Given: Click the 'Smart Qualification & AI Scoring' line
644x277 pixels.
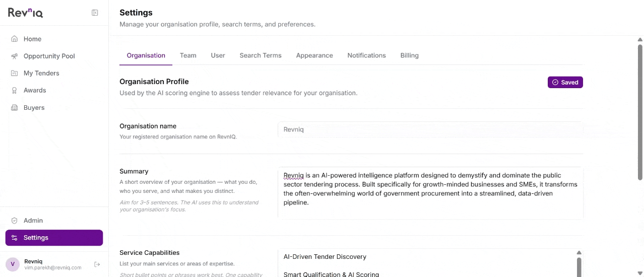Looking at the screenshot, I should click(331, 274).
